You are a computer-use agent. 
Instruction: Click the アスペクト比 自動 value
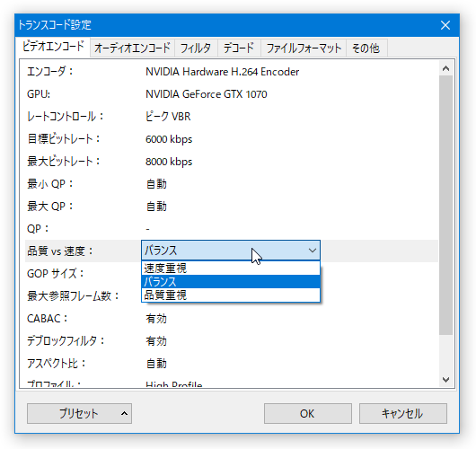pos(156,364)
